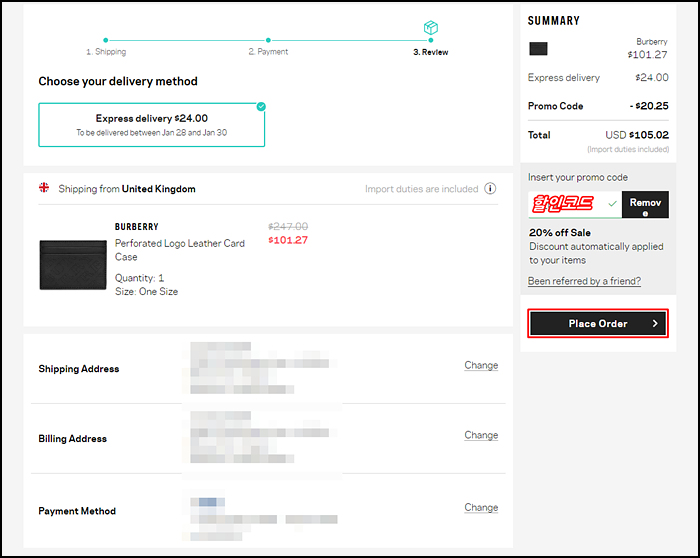This screenshot has height=558, width=700.
Task: Click the arrow chevron on Place Order
Action: 655,323
